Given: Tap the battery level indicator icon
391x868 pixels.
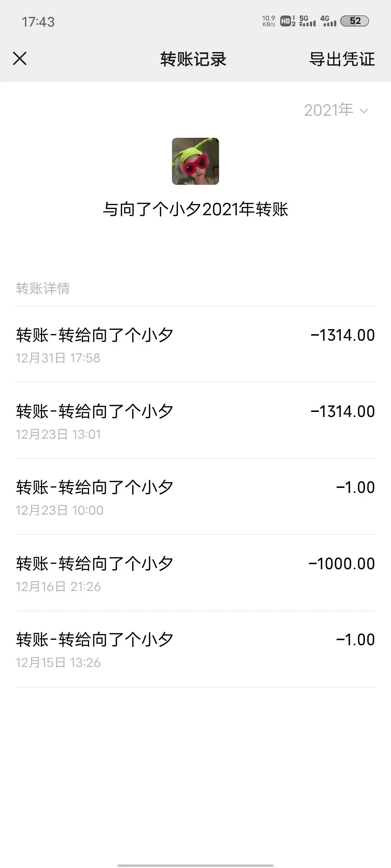Looking at the screenshot, I should 354,21.
